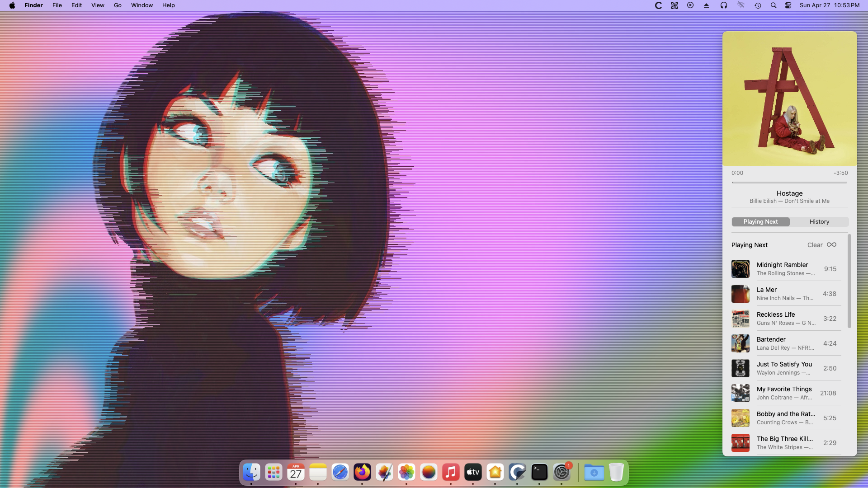Select the Playing Next tab
The height and width of the screenshot is (488, 868).
760,221
